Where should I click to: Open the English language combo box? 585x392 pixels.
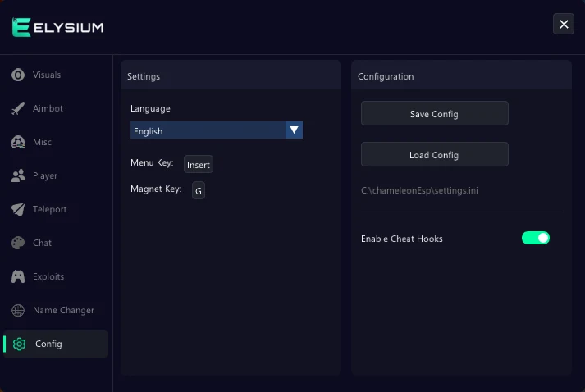click(x=217, y=130)
